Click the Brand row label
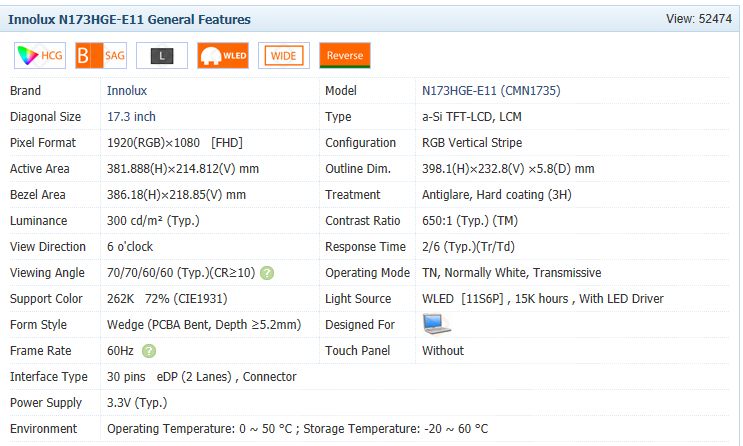This screenshot has width=743, height=446. [26, 91]
